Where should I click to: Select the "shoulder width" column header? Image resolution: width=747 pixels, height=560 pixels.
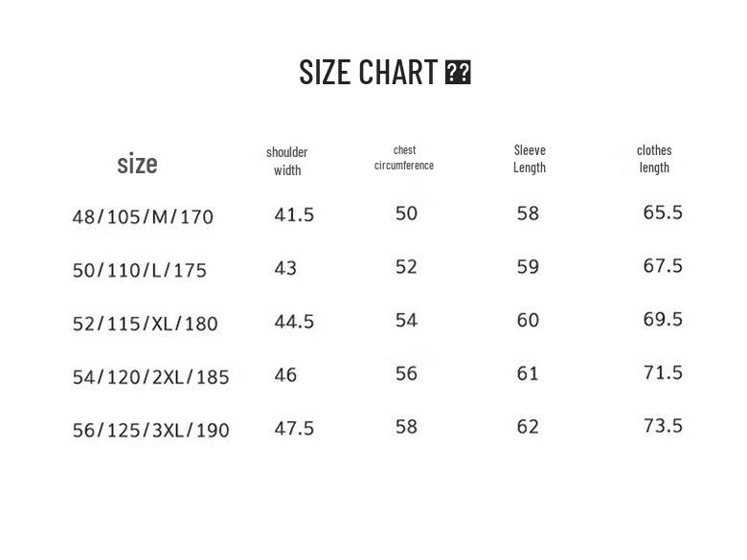[x=287, y=161]
